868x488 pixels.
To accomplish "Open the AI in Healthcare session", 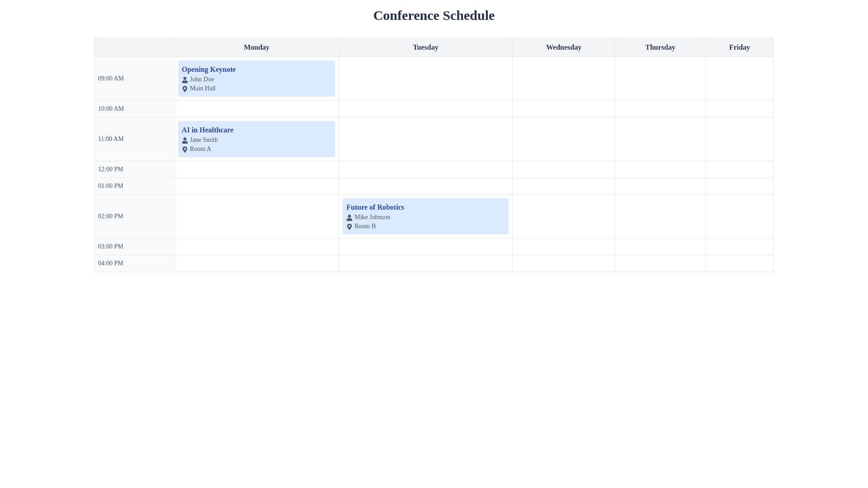I will [x=208, y=130].
